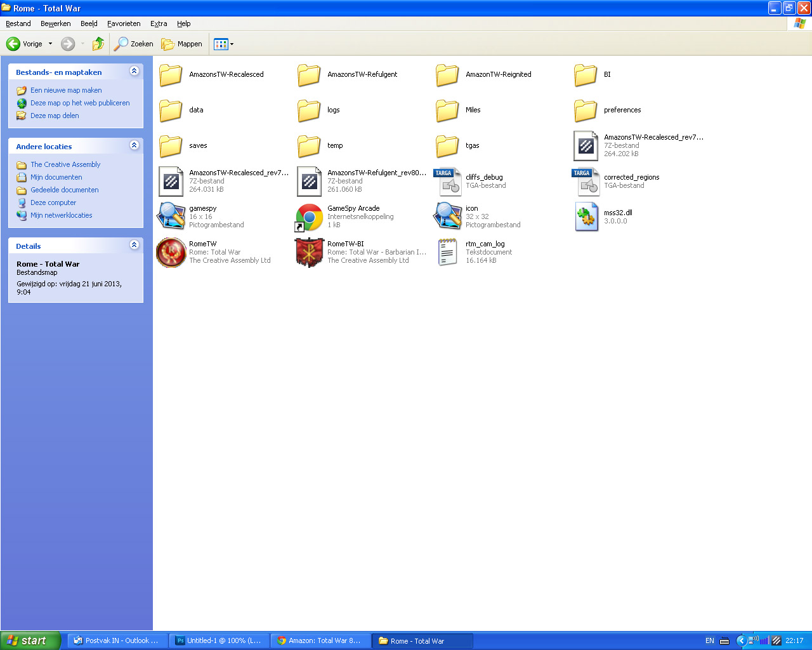Open the forward history dropdown arrow
Screen dimensions: 812x650
pos(82,44)
